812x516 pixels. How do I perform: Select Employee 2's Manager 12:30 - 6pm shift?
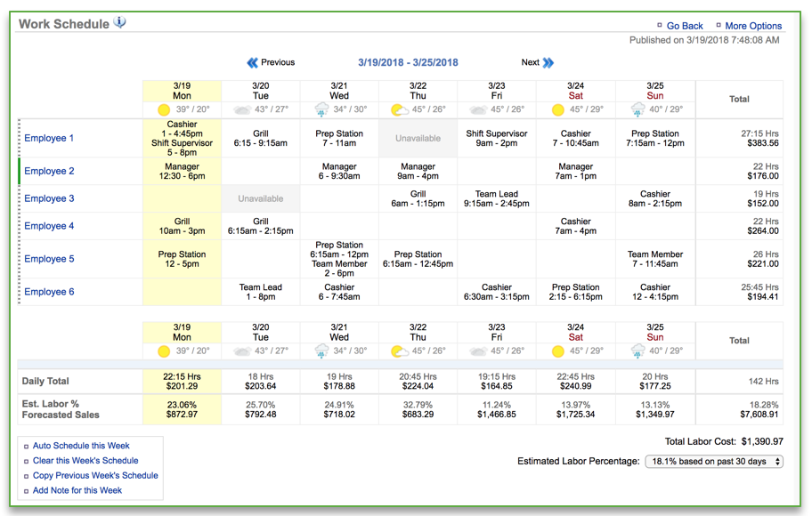(x=182, y=172)
